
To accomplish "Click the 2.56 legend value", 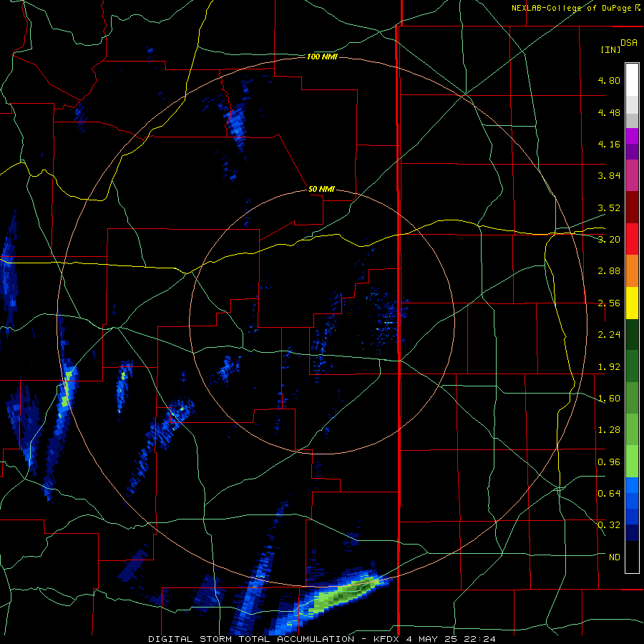I will (609, 303).
